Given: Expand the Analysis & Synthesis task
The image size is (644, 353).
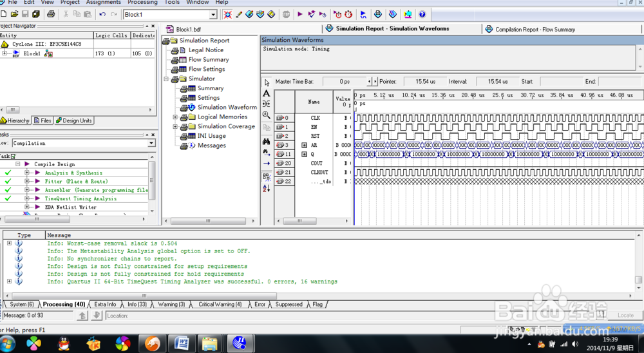Looking at the screenshot, I should coord(26,173).
